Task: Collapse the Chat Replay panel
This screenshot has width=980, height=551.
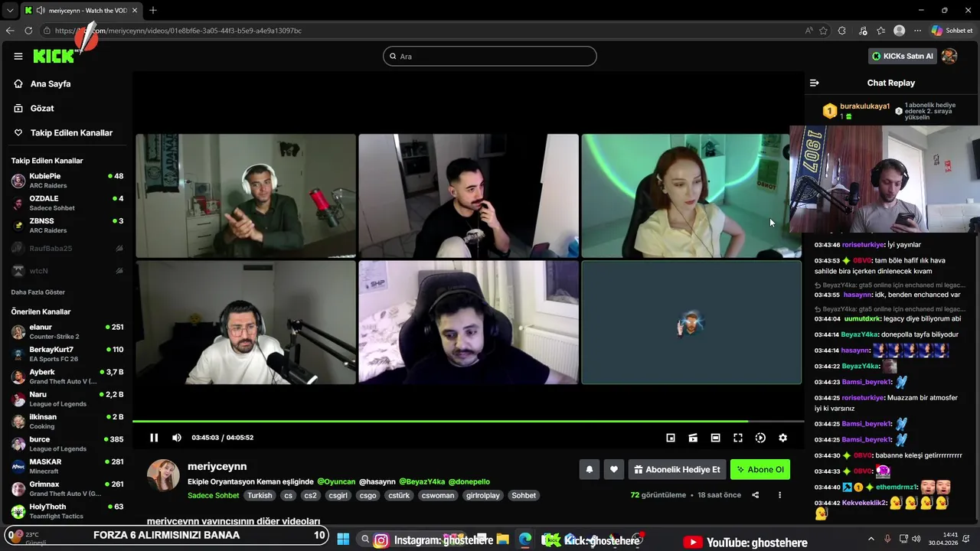Action: pos(815,83)
